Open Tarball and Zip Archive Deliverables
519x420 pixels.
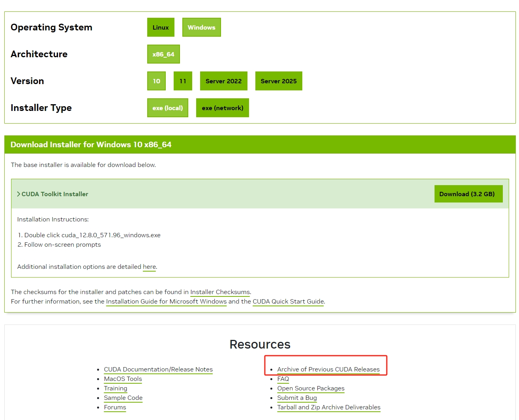[329, 407]
